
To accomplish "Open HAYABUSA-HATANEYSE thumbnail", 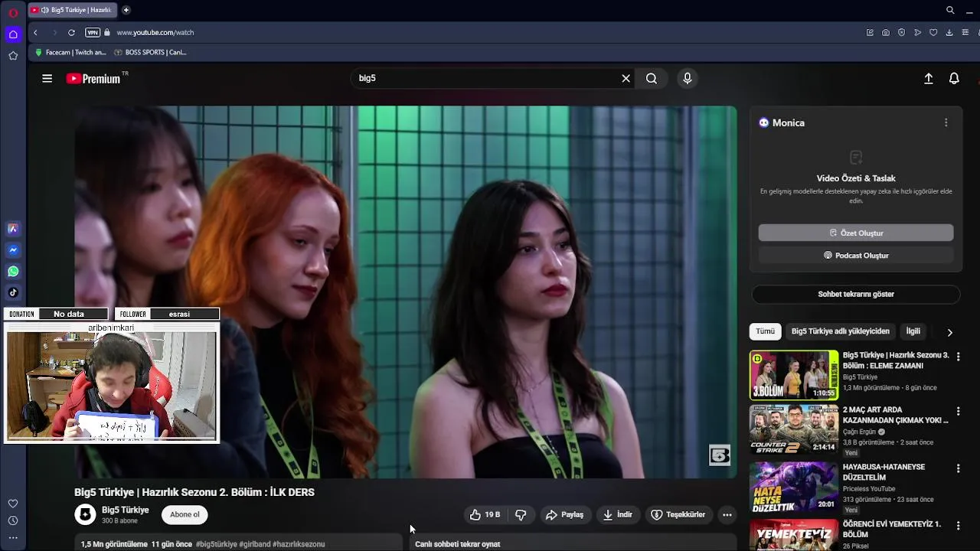I will (794, 486).
